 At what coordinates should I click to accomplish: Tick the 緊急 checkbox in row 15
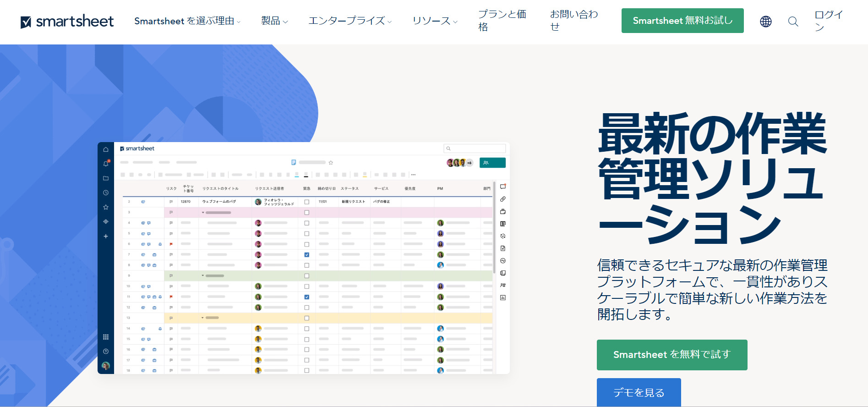[x=307, y=340]
